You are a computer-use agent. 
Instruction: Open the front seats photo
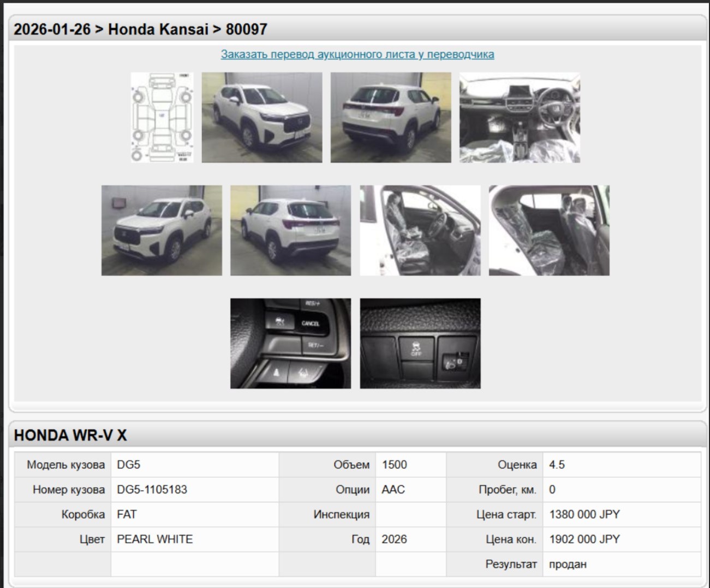[420, 230]
